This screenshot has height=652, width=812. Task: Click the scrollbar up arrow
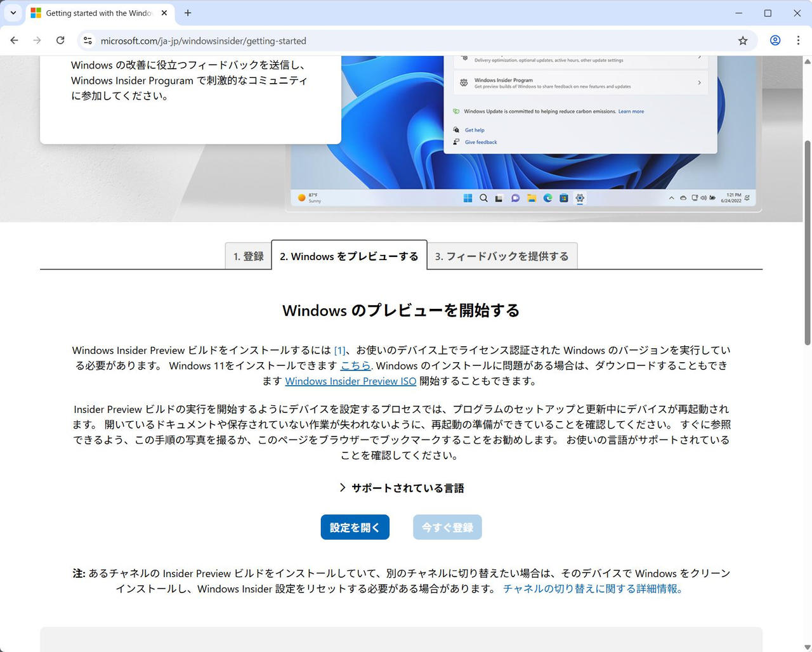pos(808,61)
